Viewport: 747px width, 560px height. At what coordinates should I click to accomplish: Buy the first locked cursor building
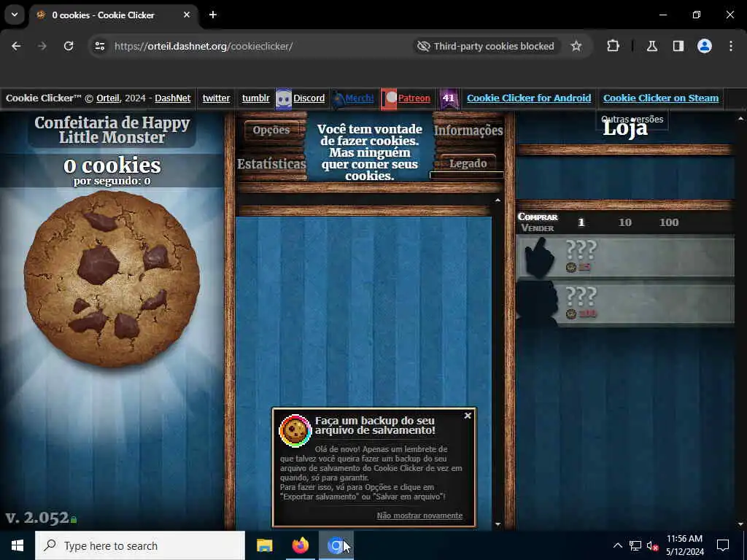pyautogui.click(x=625, y=257)
